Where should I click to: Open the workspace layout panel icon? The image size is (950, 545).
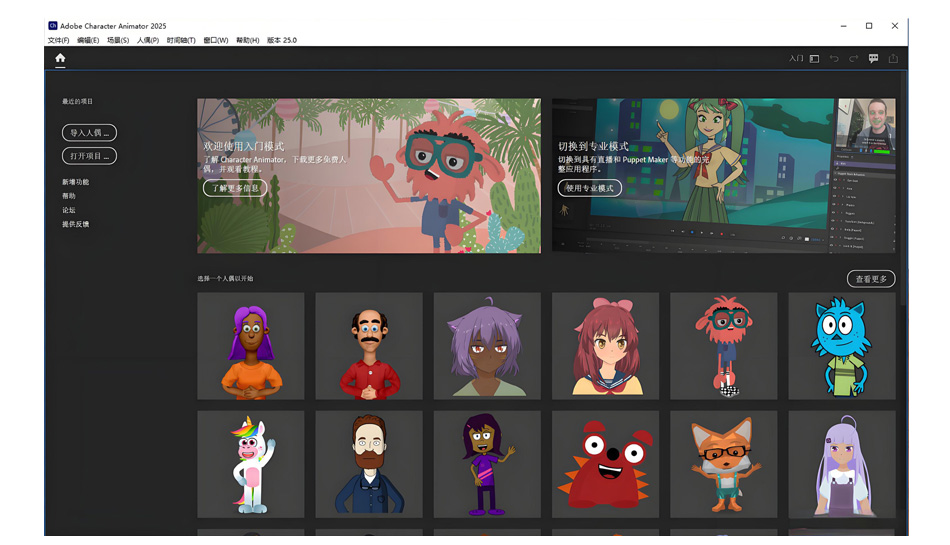pos(814,59)
